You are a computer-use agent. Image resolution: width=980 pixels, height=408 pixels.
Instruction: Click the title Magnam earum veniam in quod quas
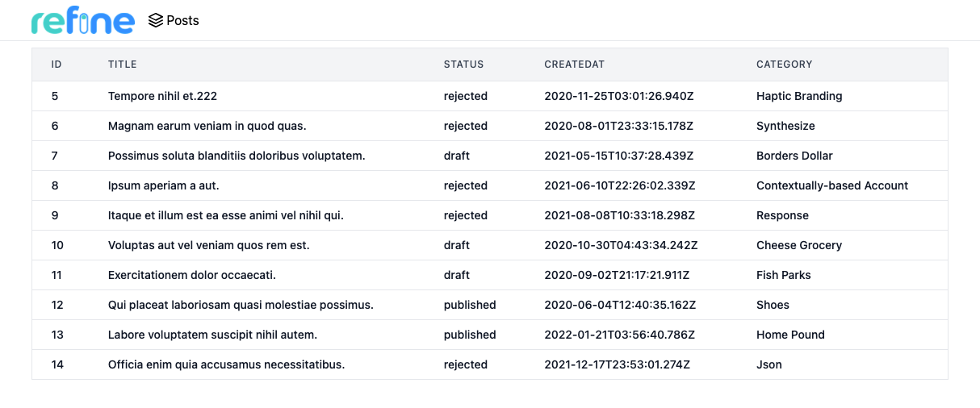click(x=207, y=126)
